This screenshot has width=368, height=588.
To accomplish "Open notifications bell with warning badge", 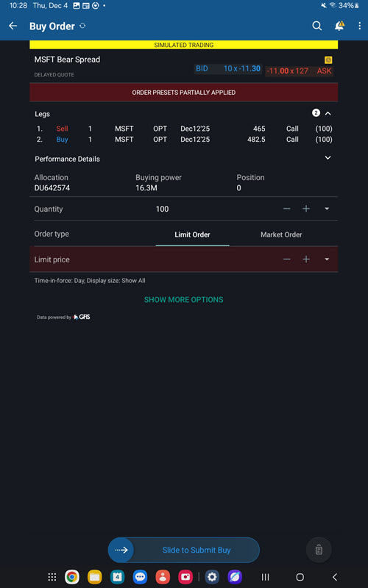I will (339, 26).
